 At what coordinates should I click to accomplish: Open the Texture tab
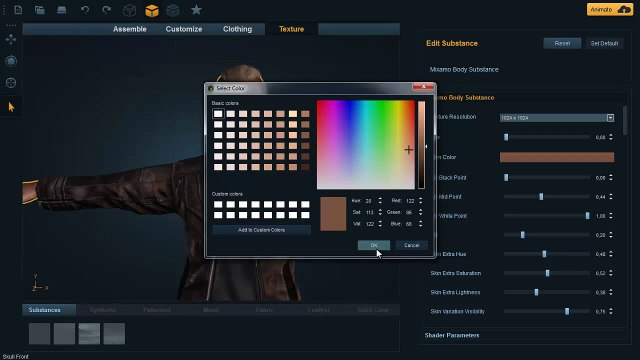[291, 29]
